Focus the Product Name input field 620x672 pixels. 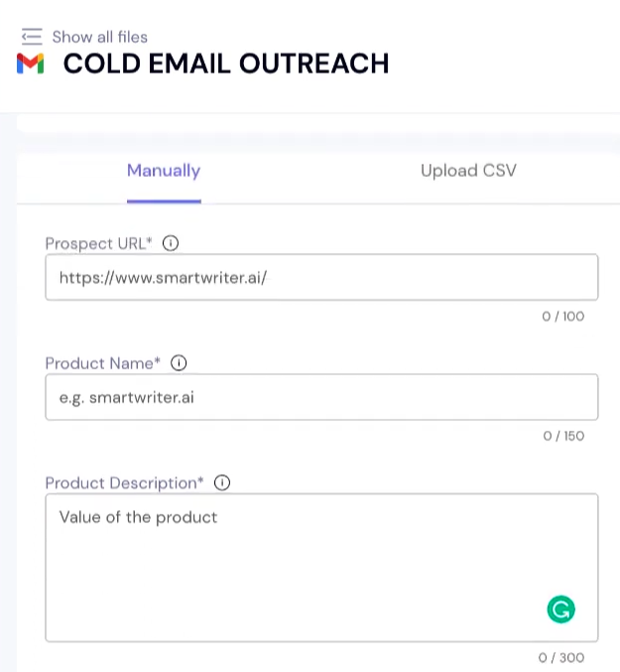point(321,397)
